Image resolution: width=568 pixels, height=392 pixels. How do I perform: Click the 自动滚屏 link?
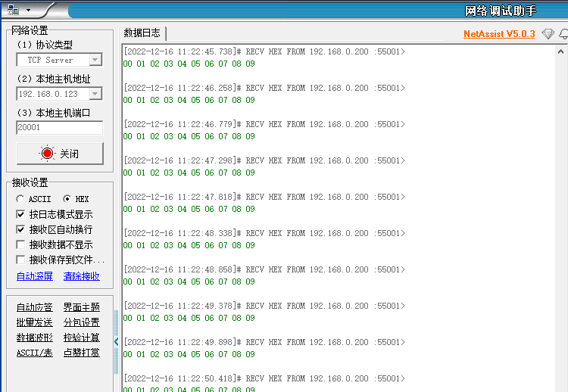pyautogui.click(x=35, y=276)
